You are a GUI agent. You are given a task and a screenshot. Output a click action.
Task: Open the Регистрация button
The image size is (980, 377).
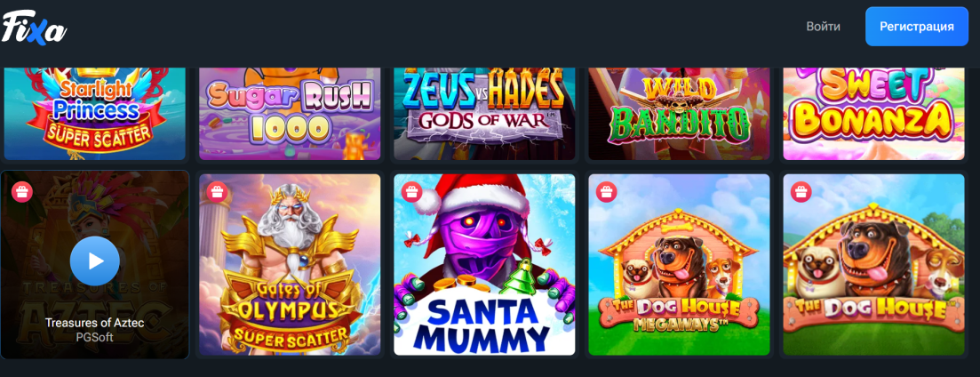(917, 27)
